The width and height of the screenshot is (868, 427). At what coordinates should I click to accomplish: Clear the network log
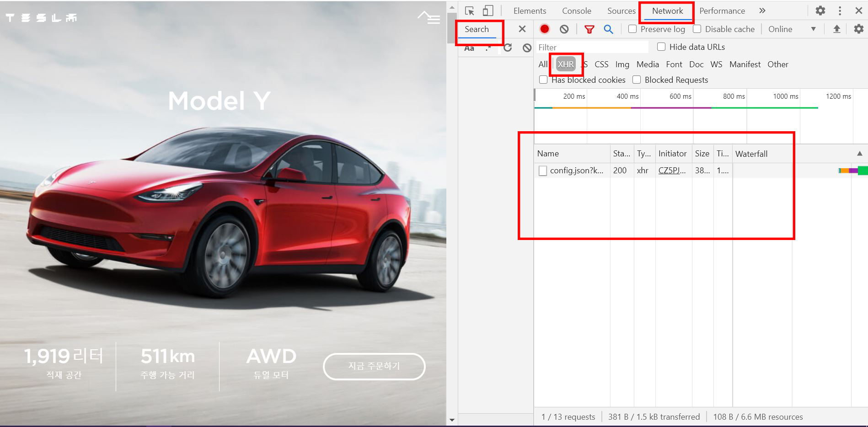[564, 29]
